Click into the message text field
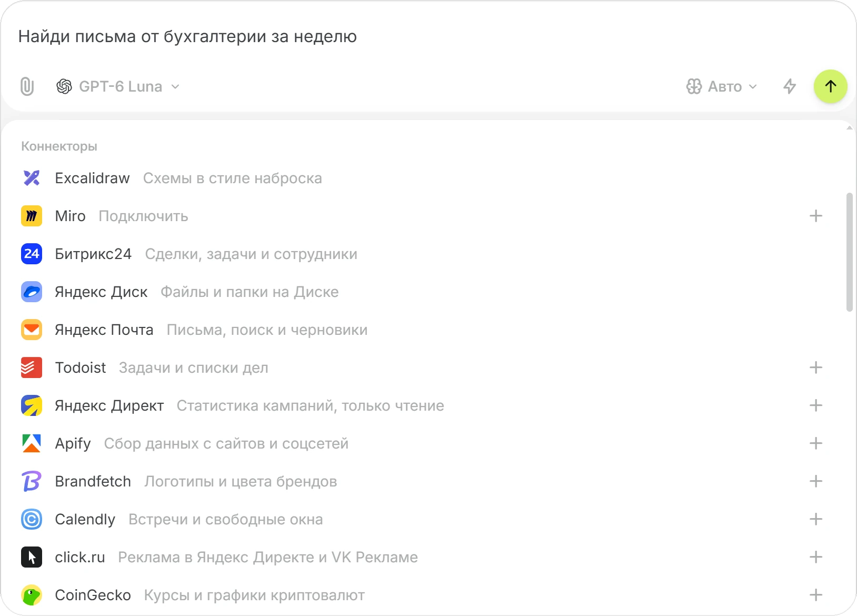This screenshot has height=616, width=857. (x=428, y=36)
